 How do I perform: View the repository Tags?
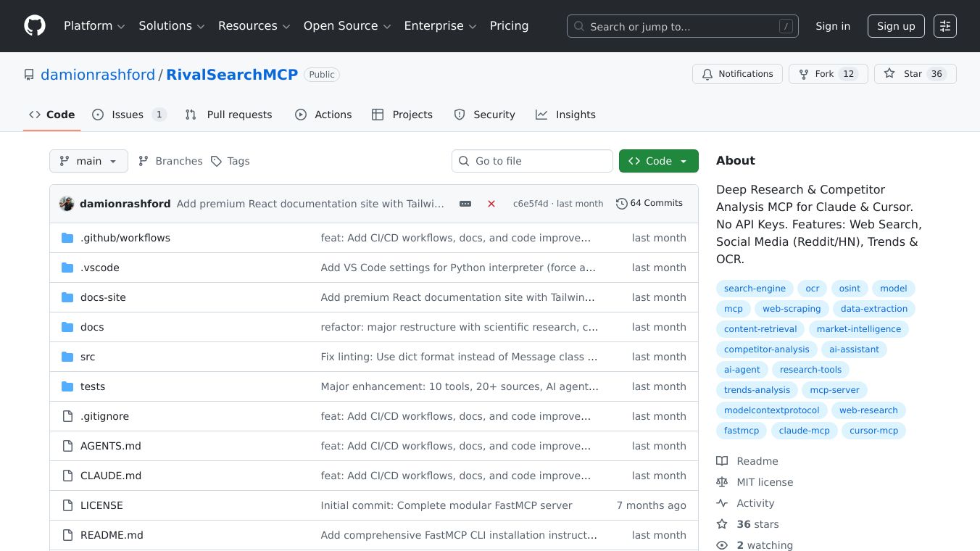[x=231, y=161]
